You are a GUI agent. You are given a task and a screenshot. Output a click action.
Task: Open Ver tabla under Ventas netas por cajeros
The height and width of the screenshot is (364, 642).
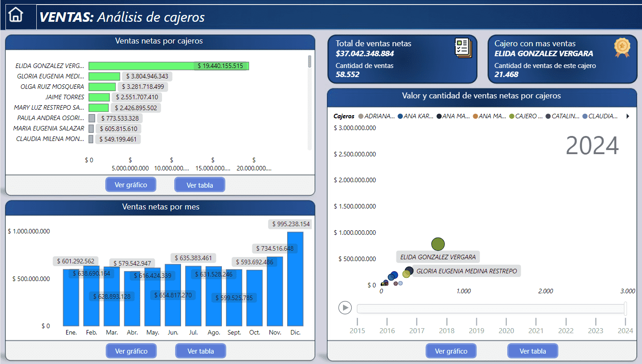(x=200, y=184)
